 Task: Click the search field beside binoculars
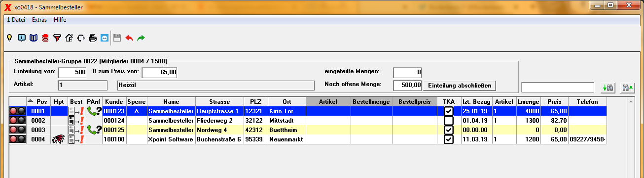pos(558,88)
